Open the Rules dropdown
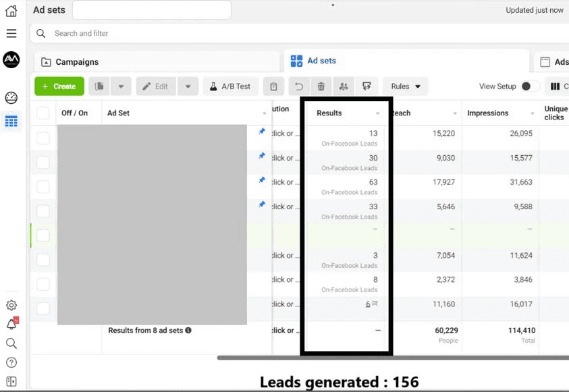 (x=406, y=86)
